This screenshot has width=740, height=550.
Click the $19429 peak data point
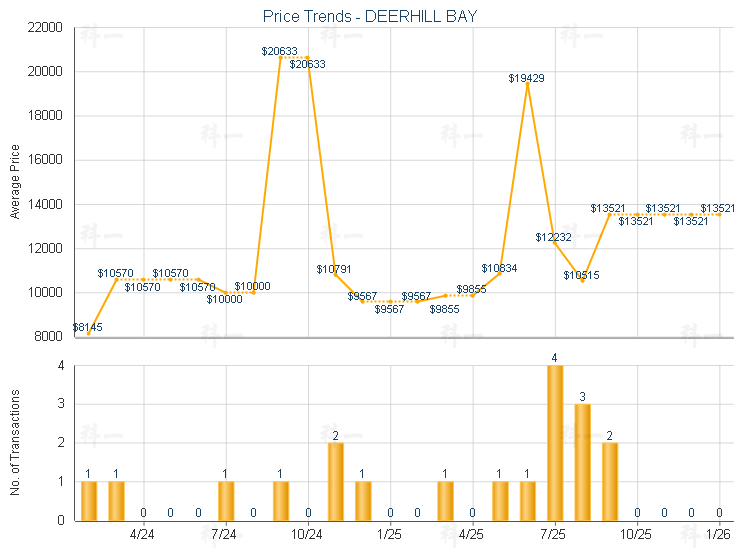[527, 84]
